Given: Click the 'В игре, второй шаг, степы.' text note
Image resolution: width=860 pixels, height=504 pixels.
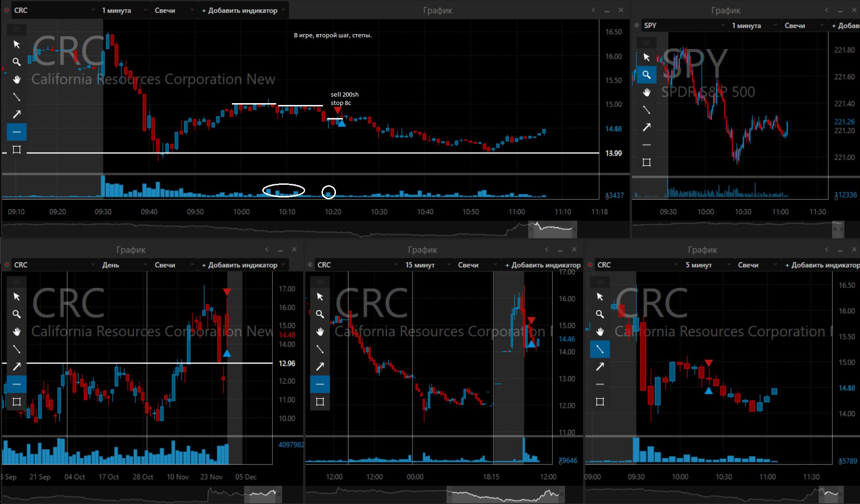Looking at the screenshot, I should click(x=333, y=35).
